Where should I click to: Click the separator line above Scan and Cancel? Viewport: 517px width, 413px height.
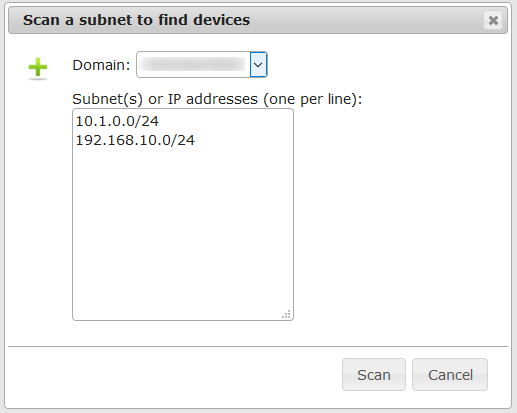click(x=258, y=346)
